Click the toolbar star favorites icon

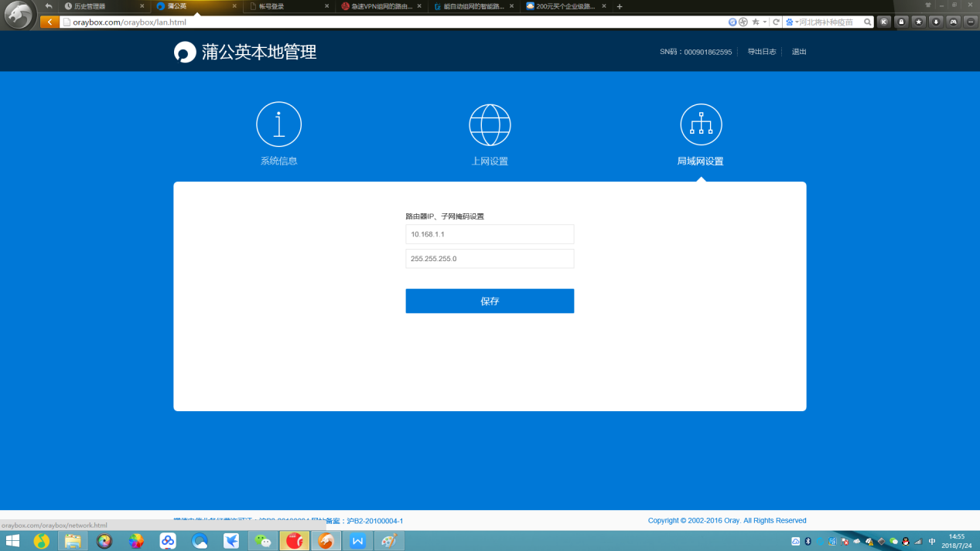tap(919, 22)
